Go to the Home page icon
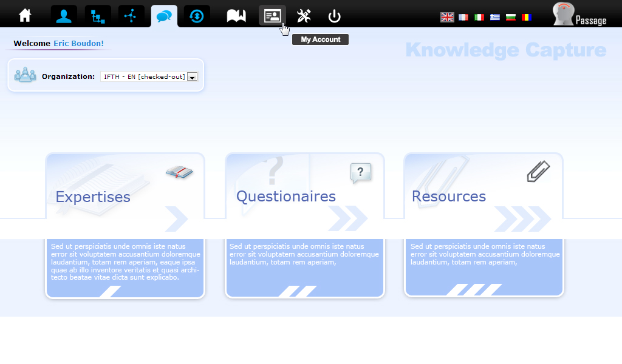Image resolution: width=622 pixels, height=364 pixels. (25, 16)
